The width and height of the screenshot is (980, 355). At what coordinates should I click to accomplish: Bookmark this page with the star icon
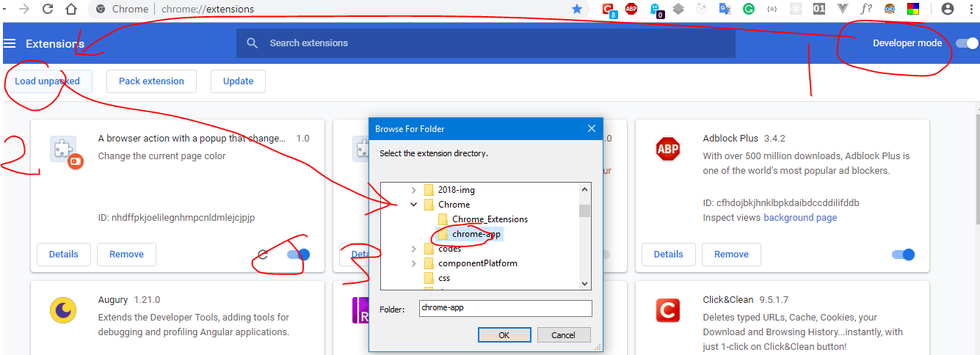click(577, 9)
